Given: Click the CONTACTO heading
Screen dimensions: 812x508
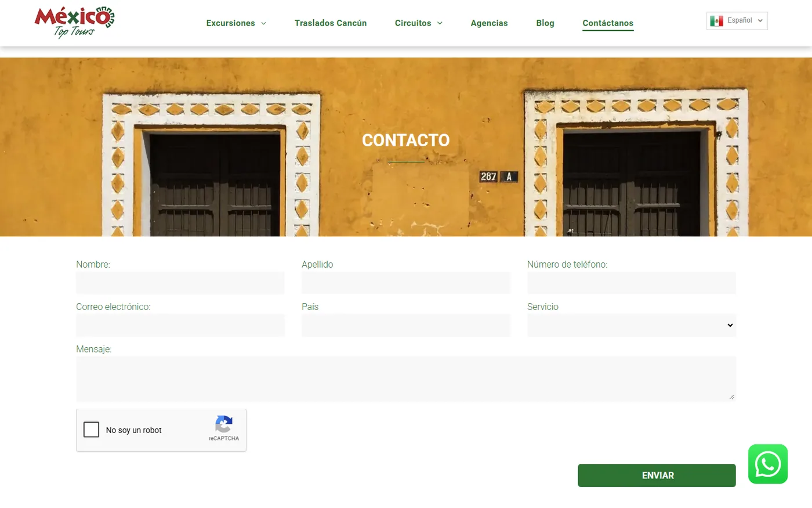Looking at the screenshot, I should 406,140.
